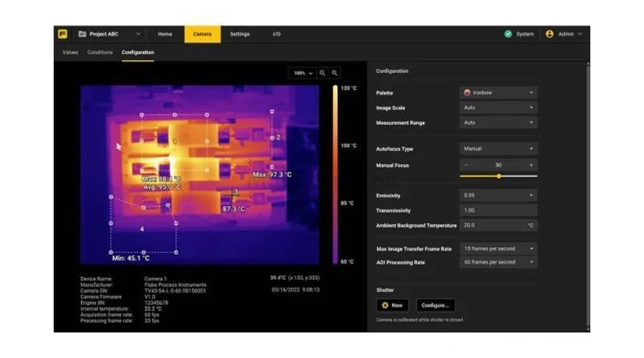Click the Manual Focus value field
The width and height of the screenshot is (644, 358).
click(498, 165)
